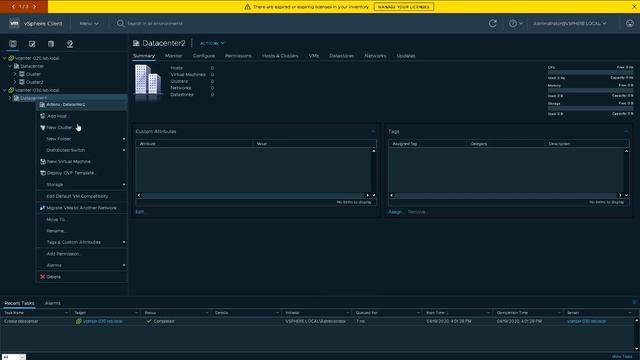Collapse the Custom Attributes panel
The height and width of the screenshot is (360, 640).
[373, 131]
